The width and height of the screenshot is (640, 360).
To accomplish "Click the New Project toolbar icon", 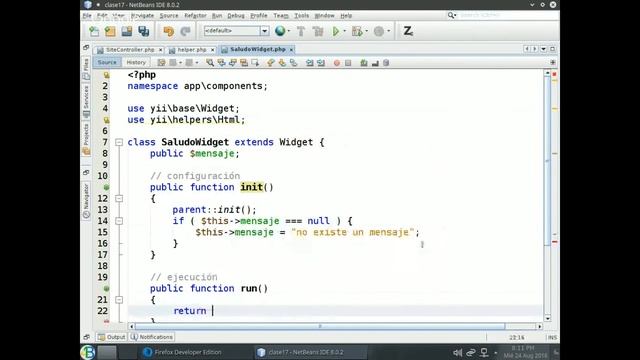I will (x=110, y=31).
